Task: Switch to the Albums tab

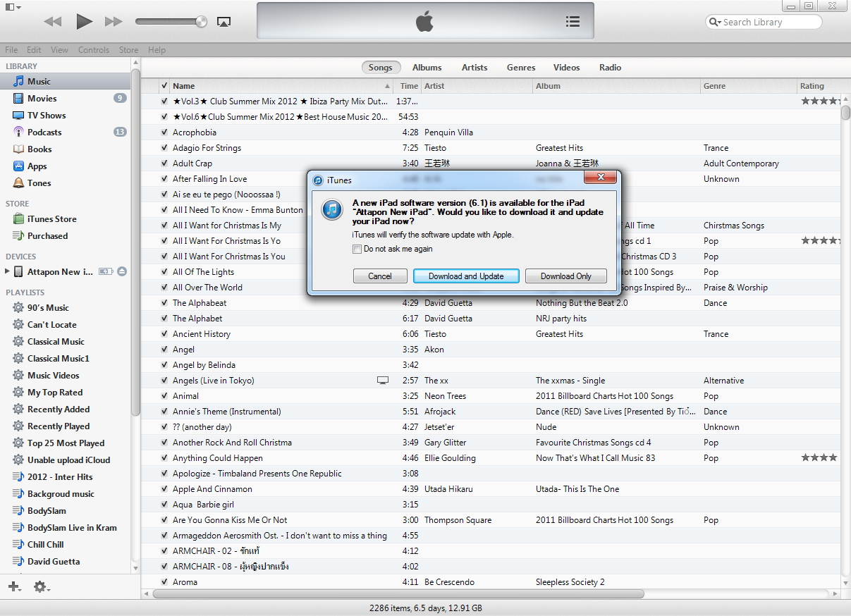Action: (x=427, y=68)
